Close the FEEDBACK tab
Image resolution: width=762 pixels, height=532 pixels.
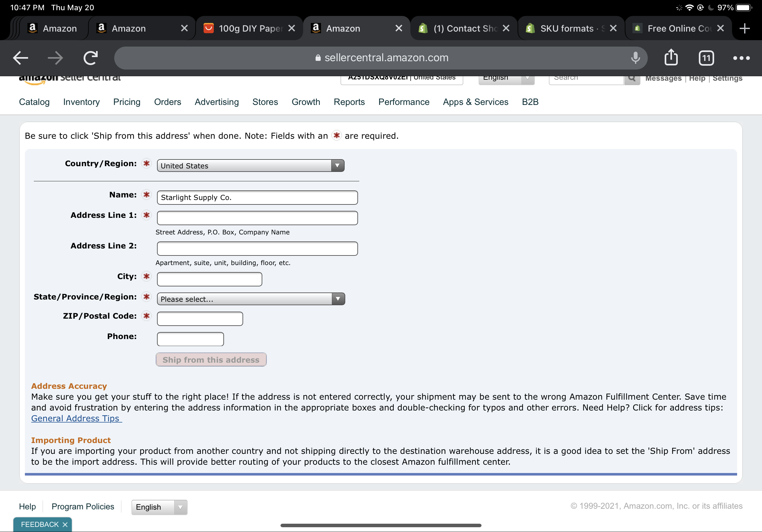tap(65, 524)
